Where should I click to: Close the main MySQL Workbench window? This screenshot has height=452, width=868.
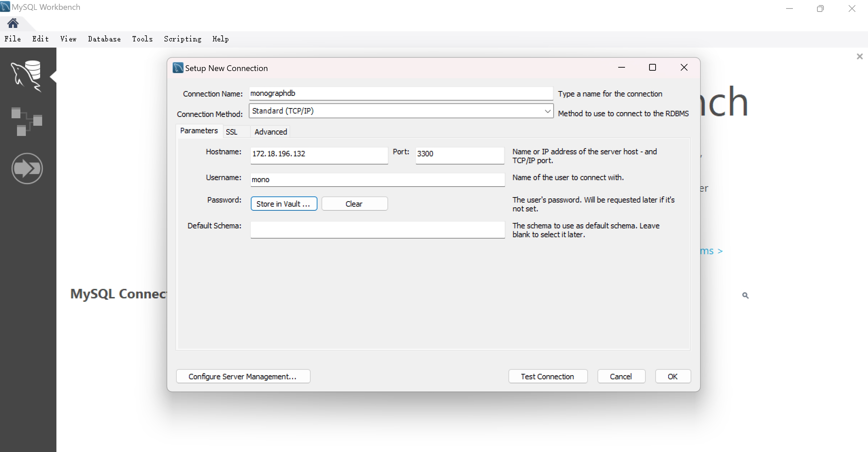(x=852, y=8)
